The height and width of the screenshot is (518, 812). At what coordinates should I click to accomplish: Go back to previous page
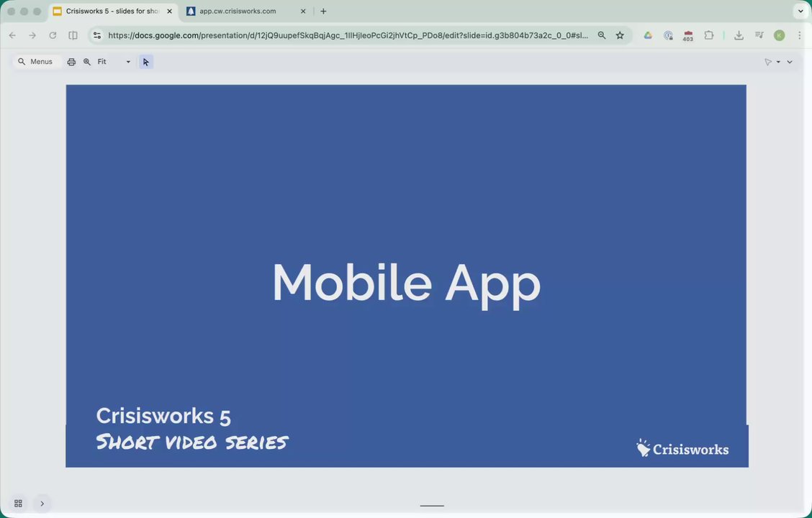click(x=12, y=35)
